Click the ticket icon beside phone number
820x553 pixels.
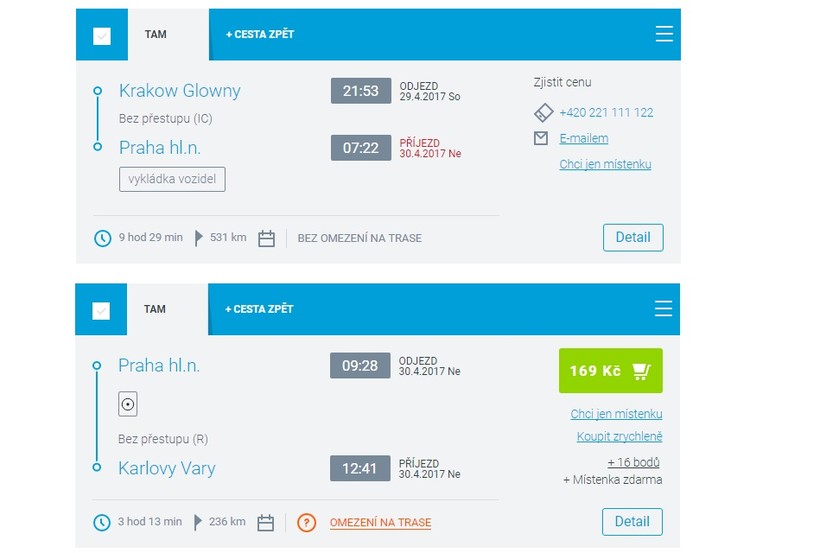[x=543, y=113]
